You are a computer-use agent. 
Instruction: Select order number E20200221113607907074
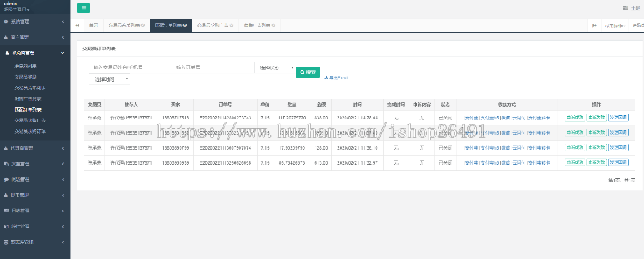[x=225, y=148]
